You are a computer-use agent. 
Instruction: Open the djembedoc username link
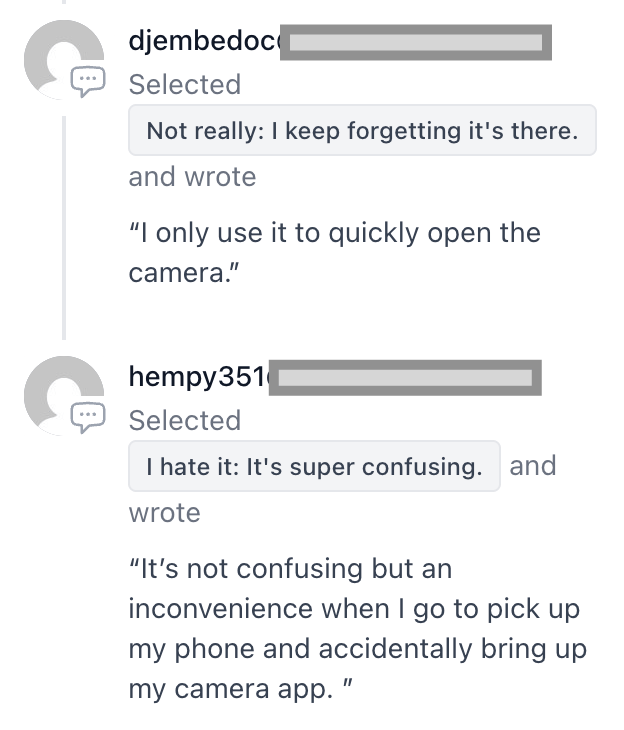coord(204,41)
